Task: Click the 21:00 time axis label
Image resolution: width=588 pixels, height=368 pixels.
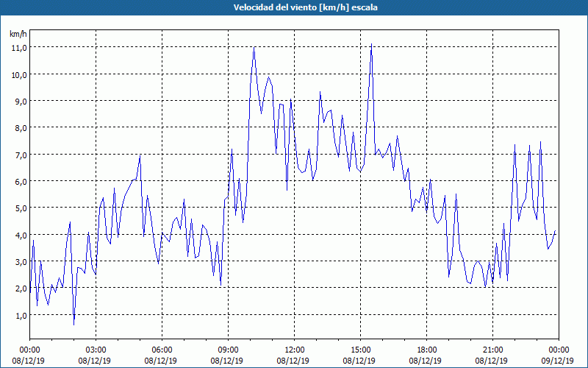Action: [x=492, y=350]
